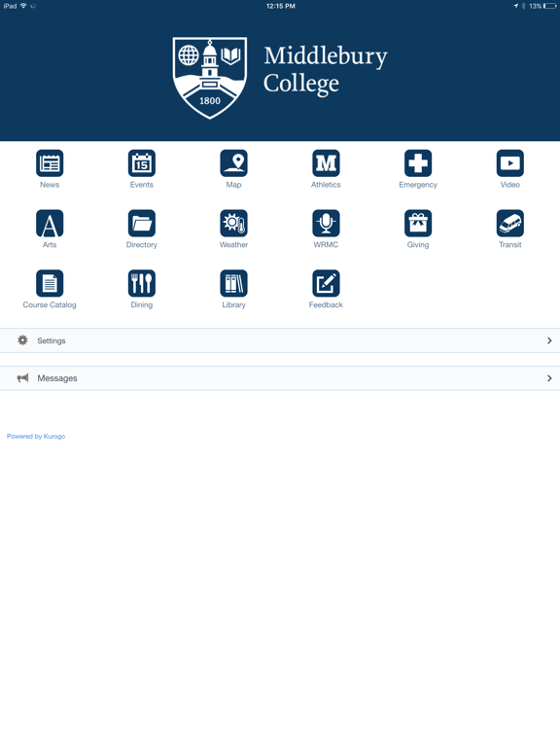
Task: Tap the Directory folder icon
Action: pos(141,223)
